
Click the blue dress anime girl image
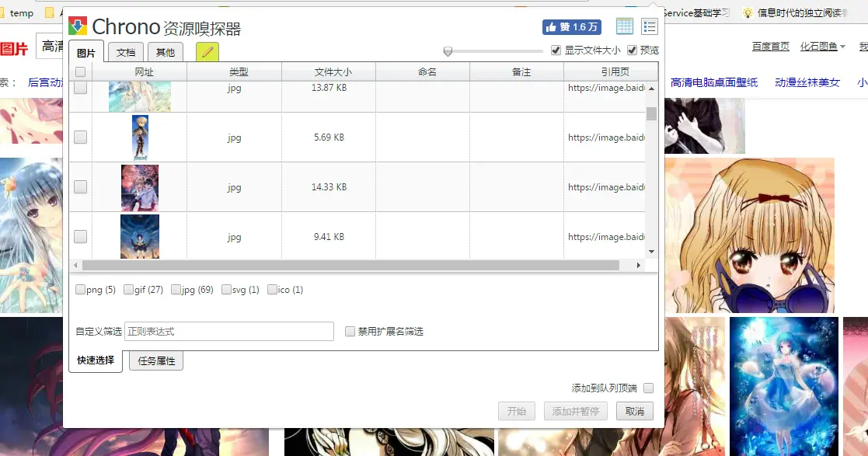coord(784,386)
